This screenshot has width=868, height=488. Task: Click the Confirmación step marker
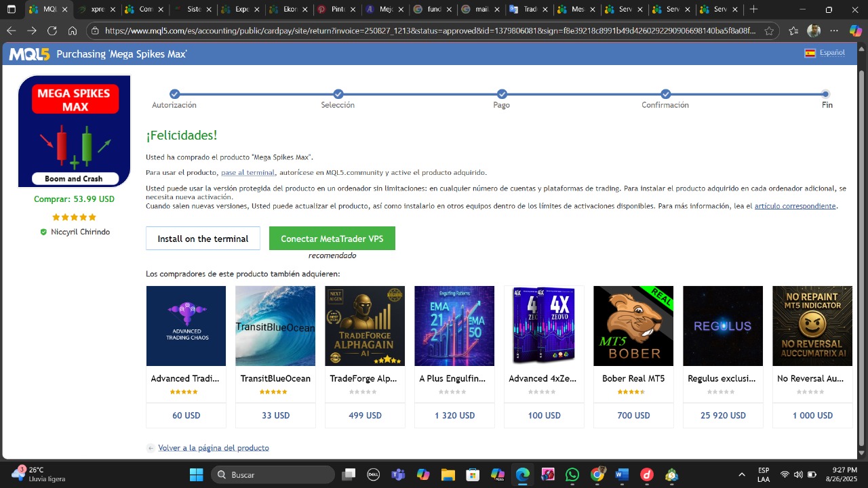(666, 94)
